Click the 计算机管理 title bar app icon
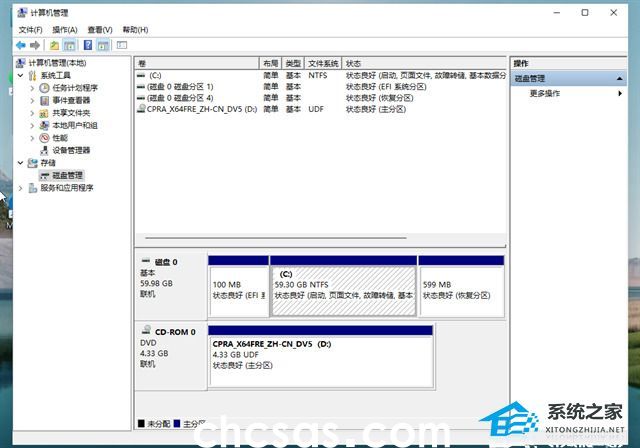The image size is (640, 448). (22, 13)
